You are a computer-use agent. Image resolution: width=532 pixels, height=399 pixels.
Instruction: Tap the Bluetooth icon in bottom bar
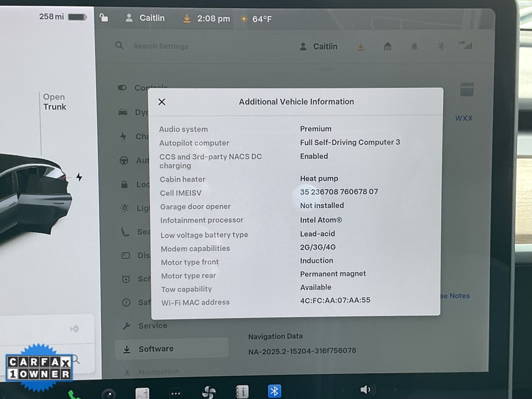tap(274, 391)
